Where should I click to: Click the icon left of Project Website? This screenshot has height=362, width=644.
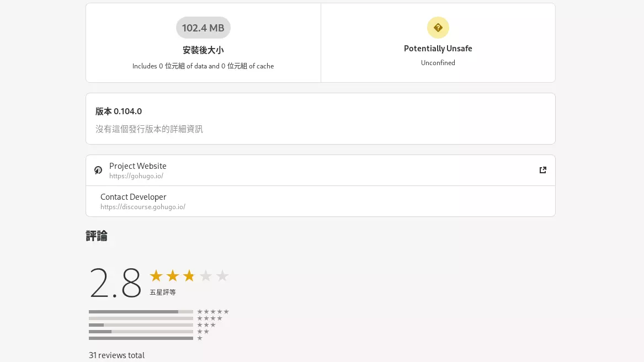pyautogui.click(x=98, y=170)
